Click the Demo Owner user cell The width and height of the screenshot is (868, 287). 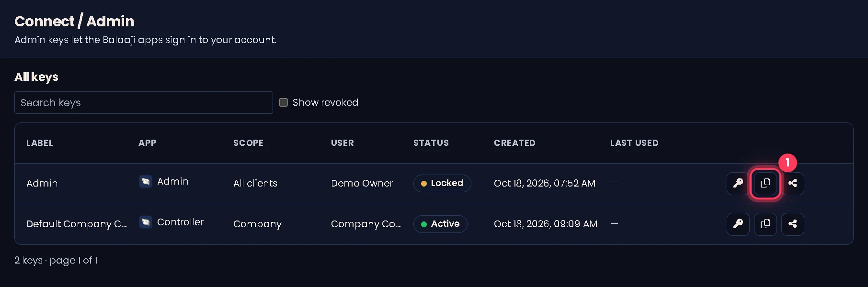tap(362, 183)
